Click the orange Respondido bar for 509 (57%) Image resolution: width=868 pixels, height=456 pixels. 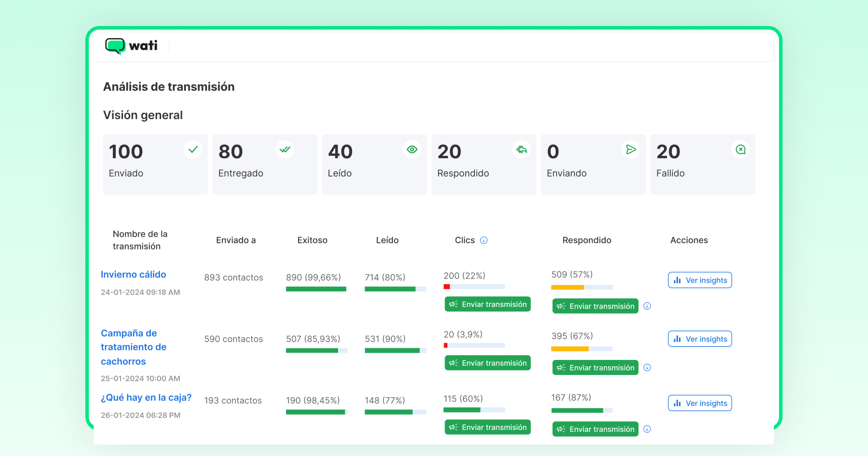tap(568, 288)
